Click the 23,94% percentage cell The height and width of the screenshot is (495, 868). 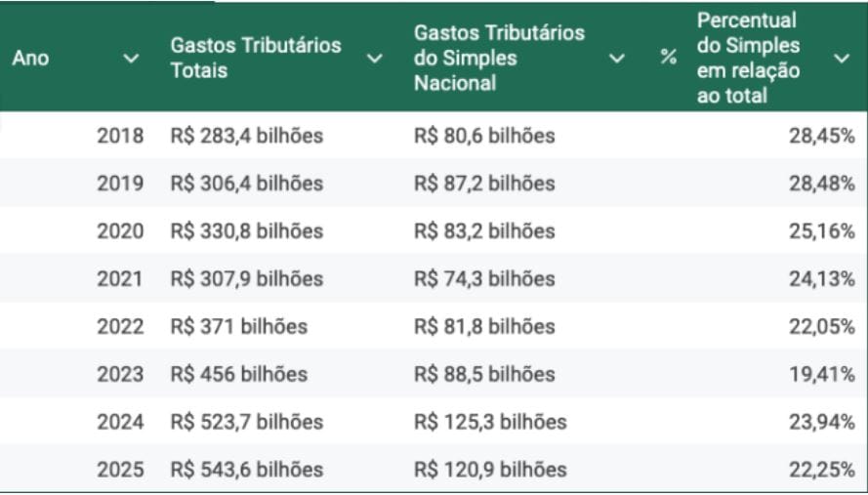pyautogui.click(x=822, y=422)
